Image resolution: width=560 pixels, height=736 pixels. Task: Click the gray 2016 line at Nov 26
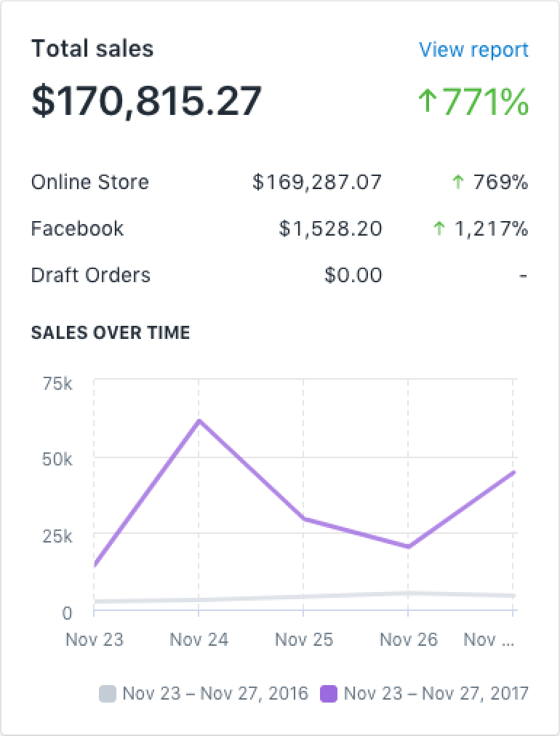[x=407, y=593]
